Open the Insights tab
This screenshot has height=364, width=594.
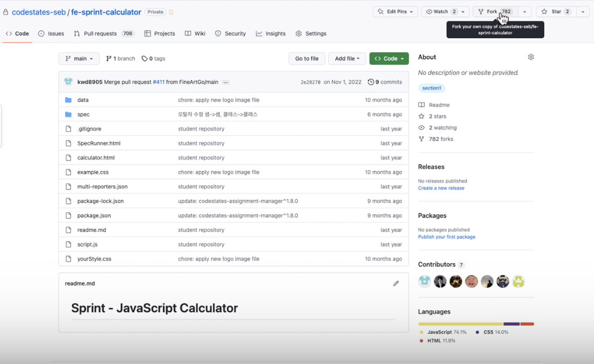pyautogui.click(x=271, y=34)
